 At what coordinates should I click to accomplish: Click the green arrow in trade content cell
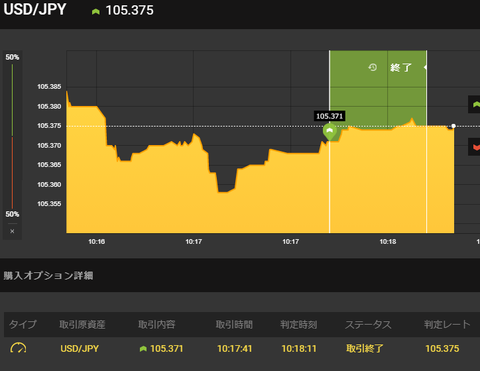point(143,349)
